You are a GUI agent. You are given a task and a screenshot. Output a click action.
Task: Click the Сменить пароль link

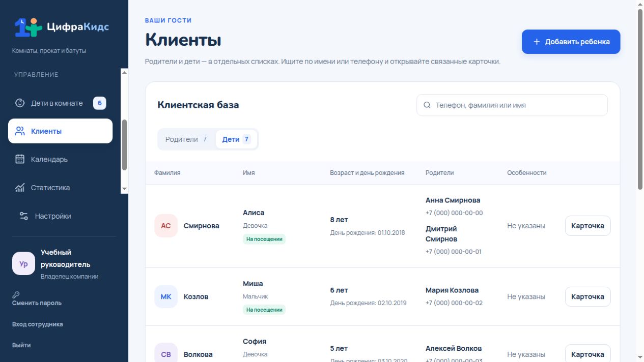pos(37,303)
